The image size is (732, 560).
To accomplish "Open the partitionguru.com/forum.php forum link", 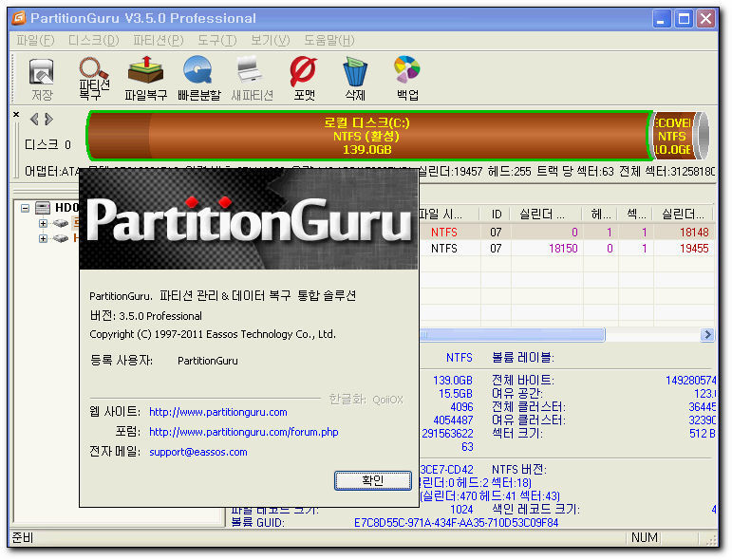I will point(244,432).
